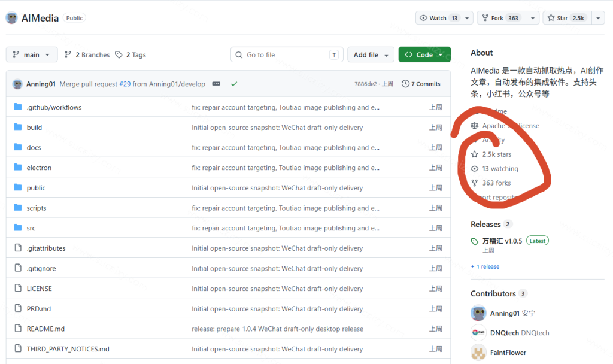Open the main branch selector dropdown

point(32,54)
